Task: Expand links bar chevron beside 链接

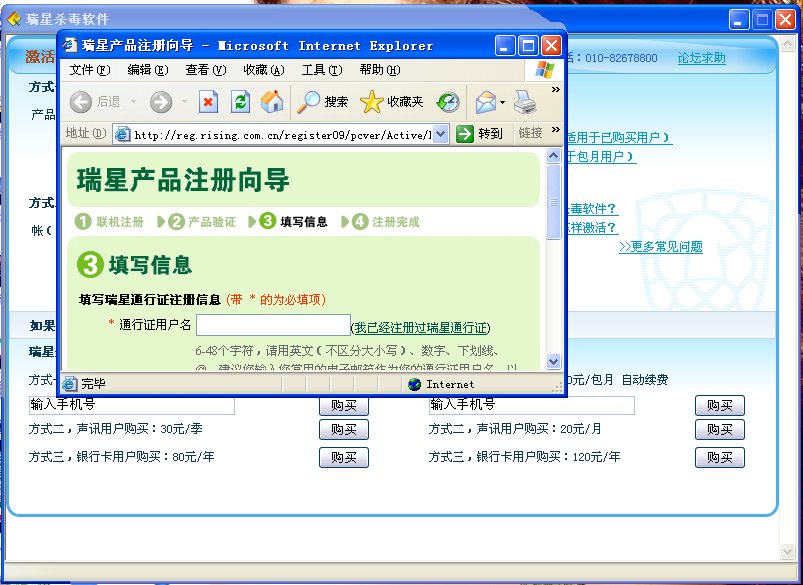Action: [556, 130]
